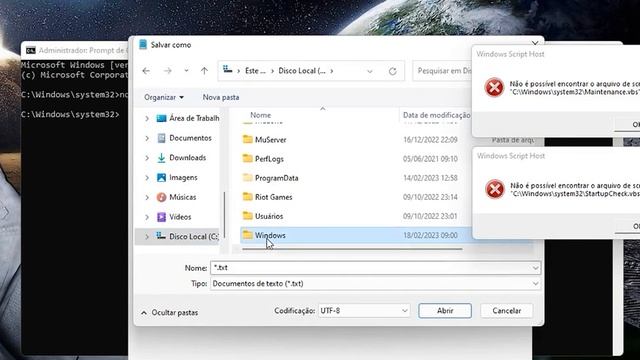
Task: Select the Windows folder icon
Action: tap(247, 234)
